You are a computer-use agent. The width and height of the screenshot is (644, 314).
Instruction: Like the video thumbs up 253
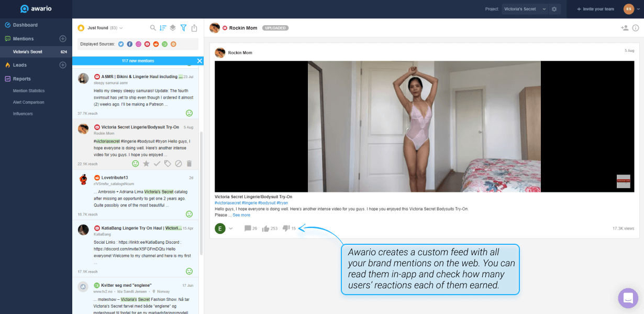(x=265, y=229)
